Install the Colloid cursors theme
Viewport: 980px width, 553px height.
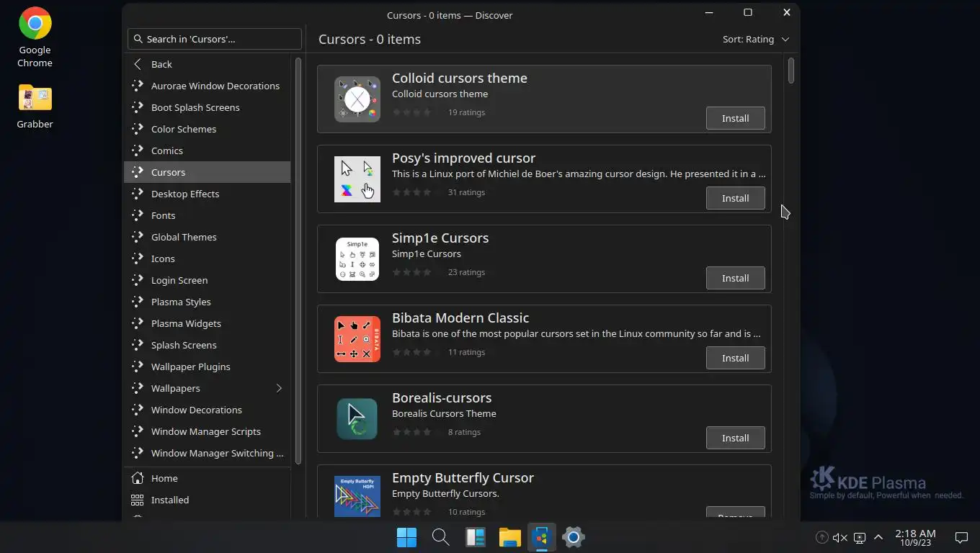(x=735, y=118)
